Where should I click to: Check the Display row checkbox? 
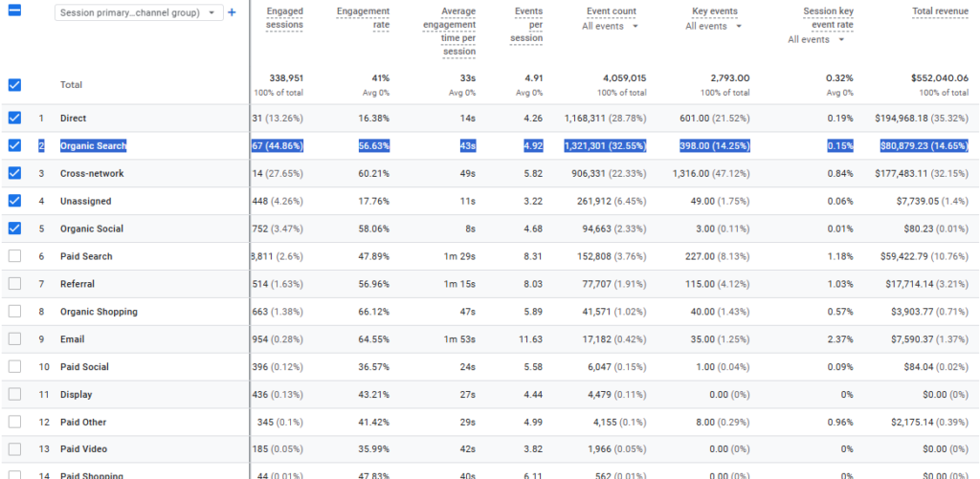[x=14, y=394]
